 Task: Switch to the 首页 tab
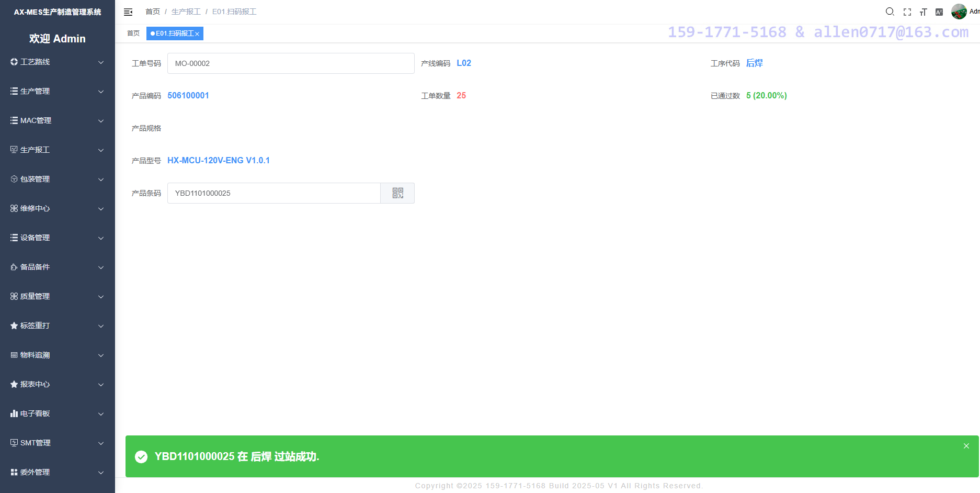tap(133, 33)
